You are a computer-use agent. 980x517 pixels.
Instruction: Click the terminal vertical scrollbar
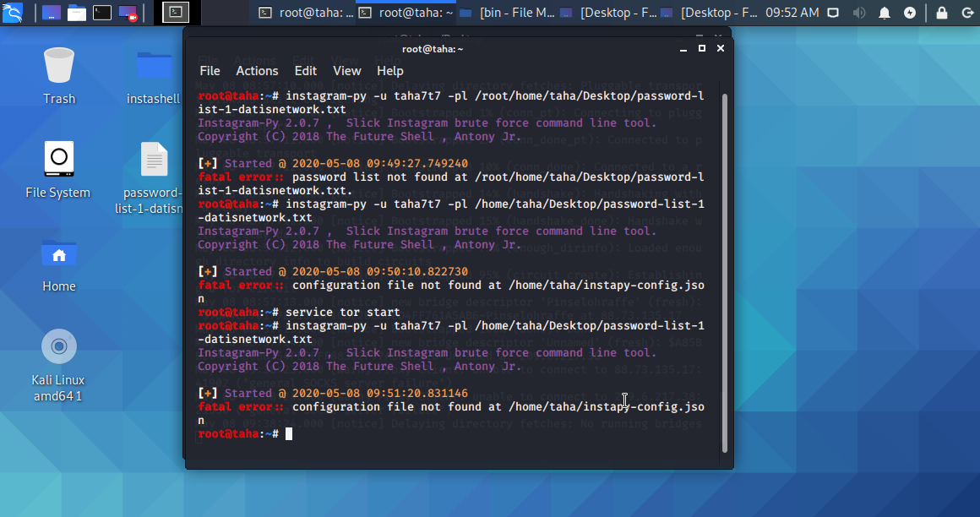coord(723,270)
